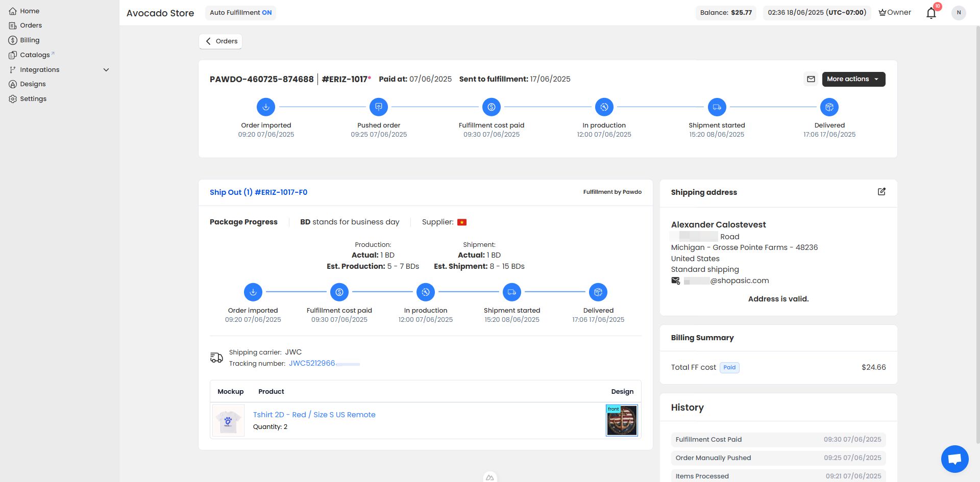
Task: Select Items Processed history entry
Action: [778, 476]
